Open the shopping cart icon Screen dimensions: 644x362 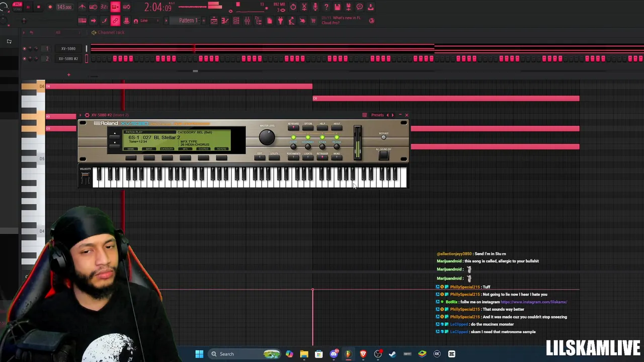point(313,21)
